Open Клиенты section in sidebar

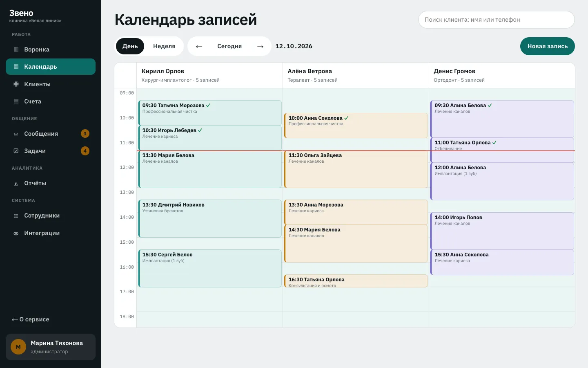[51, 84]
